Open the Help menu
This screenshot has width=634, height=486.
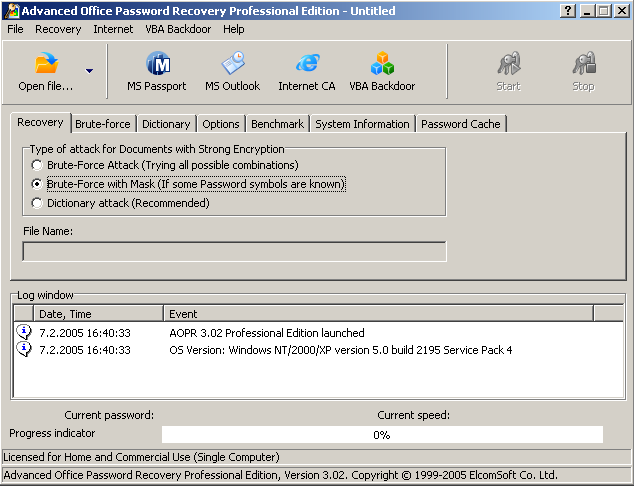coord(234,29)
